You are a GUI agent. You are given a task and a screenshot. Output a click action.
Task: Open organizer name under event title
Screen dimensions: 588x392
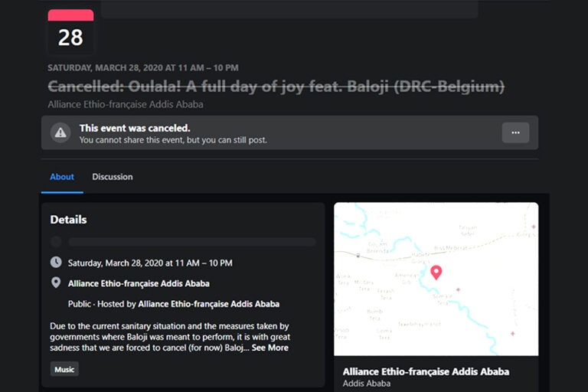tap(125, 104)
